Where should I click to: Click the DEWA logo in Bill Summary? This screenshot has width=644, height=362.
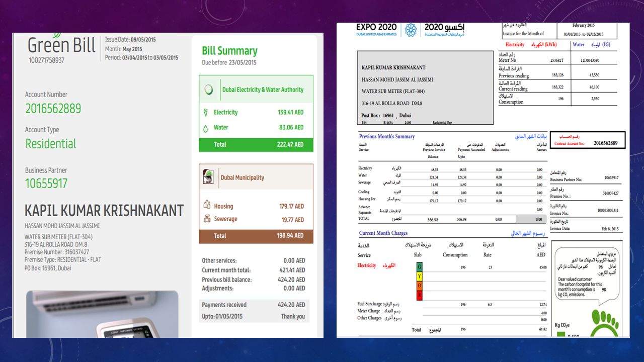(208, 89)
